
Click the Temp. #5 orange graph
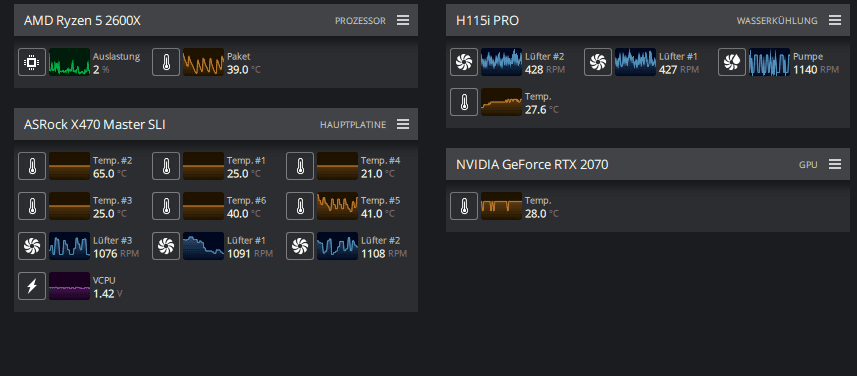click(337, 206)
